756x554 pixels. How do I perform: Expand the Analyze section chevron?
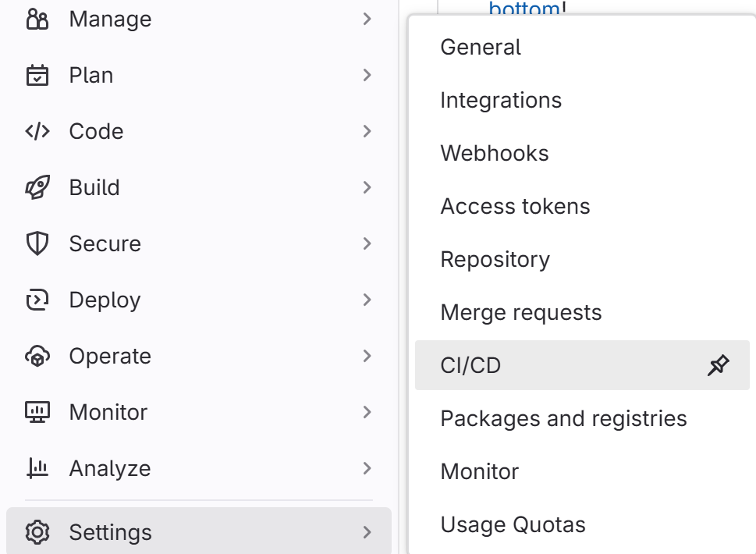coord(367,468)
